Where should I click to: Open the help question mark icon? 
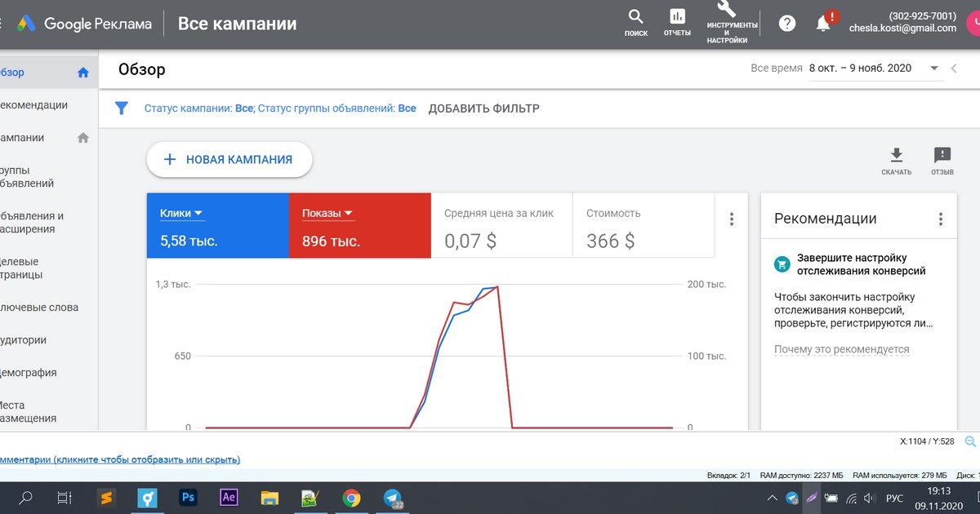click(x=787, y=24)
